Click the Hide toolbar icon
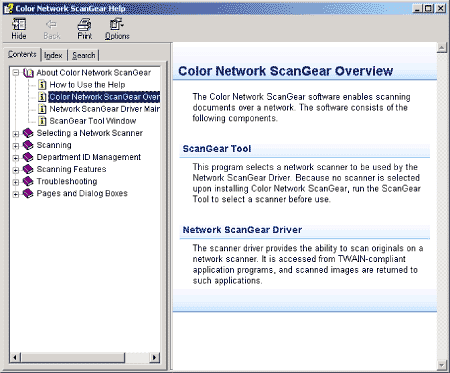Viewport: 450px width, 373px height. point(19,24)
